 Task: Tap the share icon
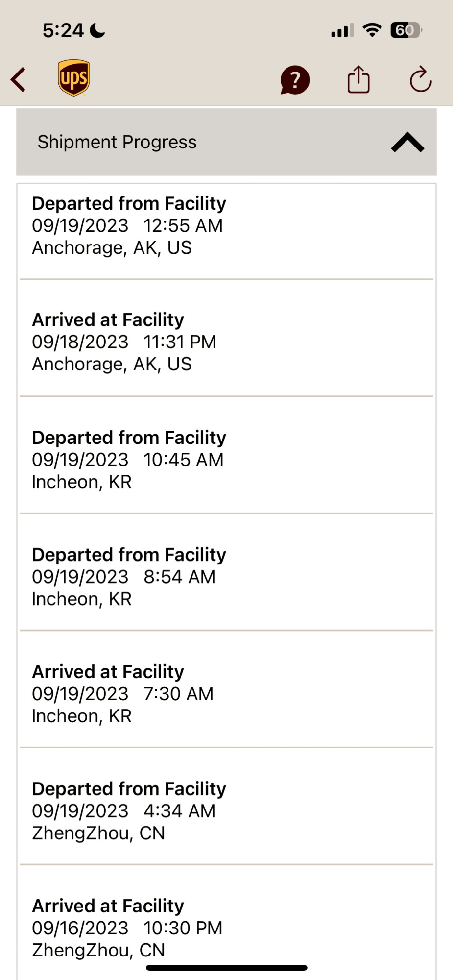point(358,79)
